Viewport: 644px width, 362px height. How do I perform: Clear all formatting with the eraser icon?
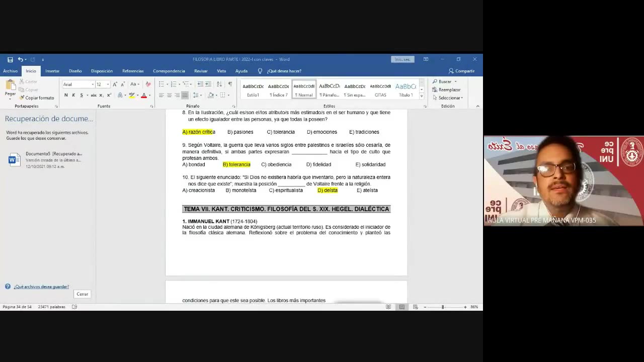point(148,84)
